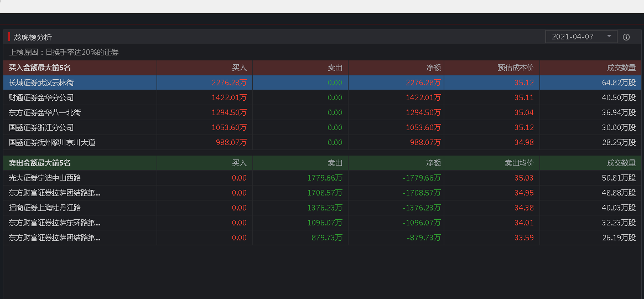Click buy amount 988.07万 for 国盛证券抚州

tap(231, 142)
